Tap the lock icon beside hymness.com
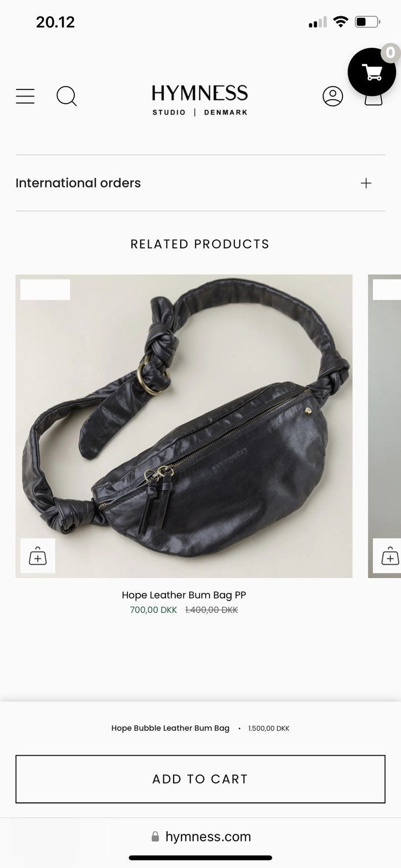This screenshot has width=401, height=868. tap(155, 837)
